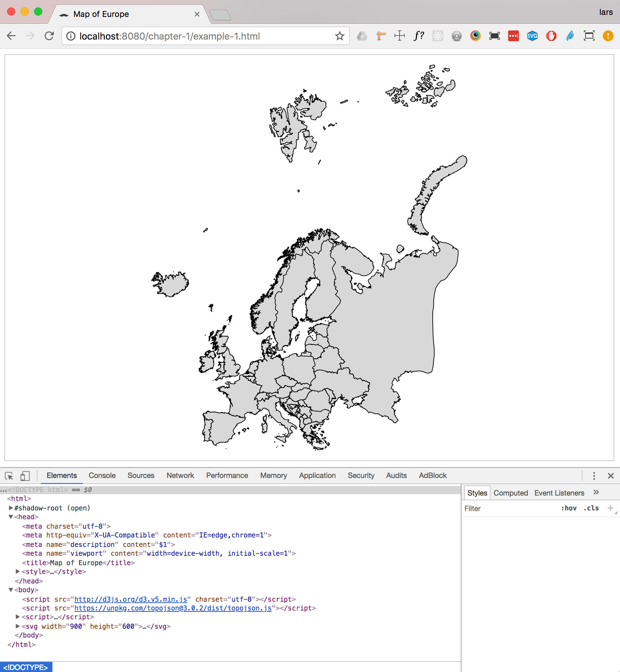The width and height of the screenshot is (620, 672).
Task: Activate the inspect element picker tool
Action: click(x=9, y=476)
